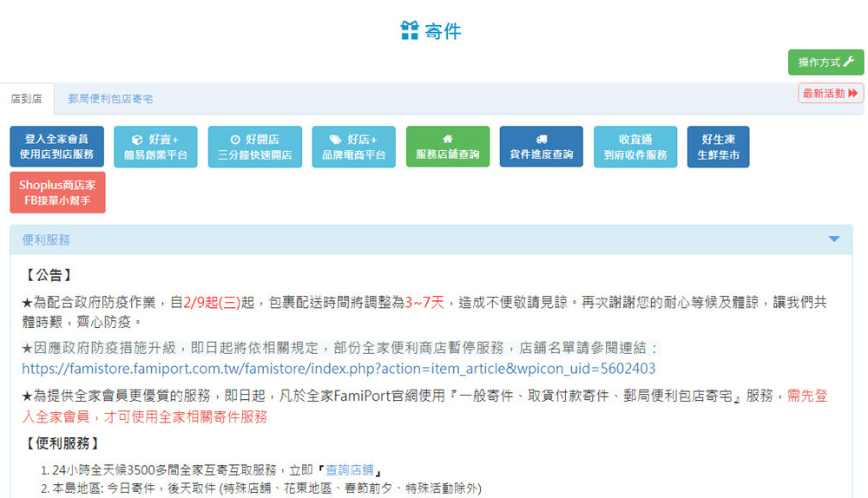Open 最新活動 latest events button
This screenshot has height=498, width=868.
point(831,93)
